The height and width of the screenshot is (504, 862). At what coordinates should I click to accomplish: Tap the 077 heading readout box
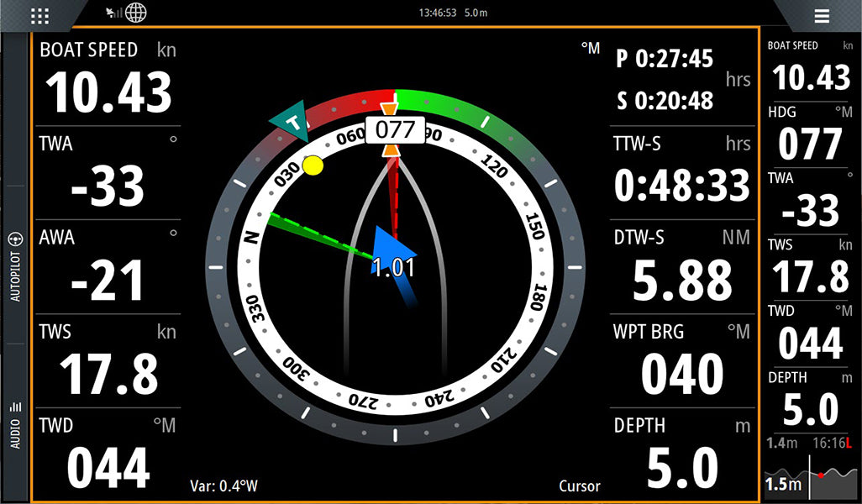click(394, 130)
